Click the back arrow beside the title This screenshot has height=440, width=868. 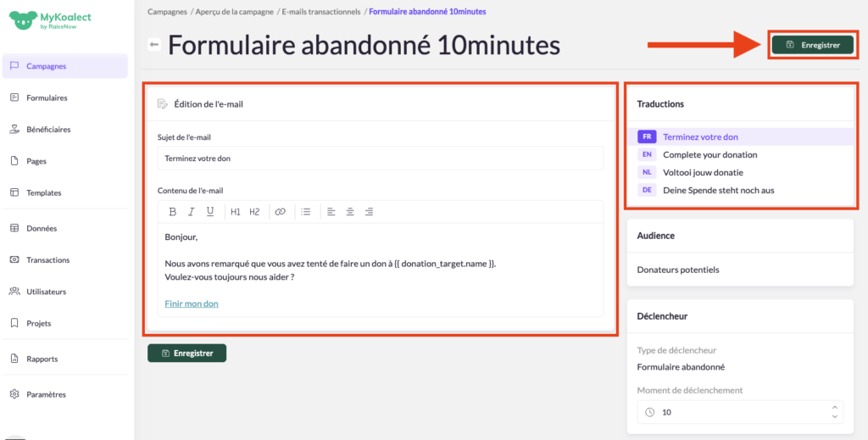click(x=154, y=45)
